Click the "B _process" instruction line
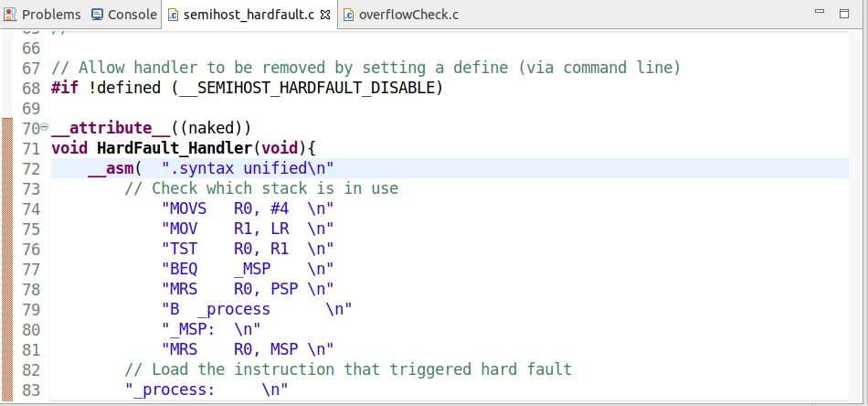868x406 pixels. 257,309
